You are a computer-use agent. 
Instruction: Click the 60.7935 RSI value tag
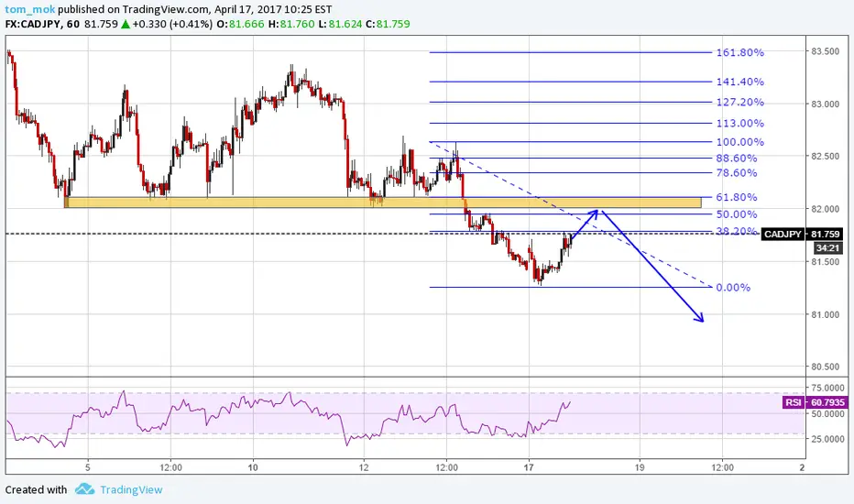827,402
